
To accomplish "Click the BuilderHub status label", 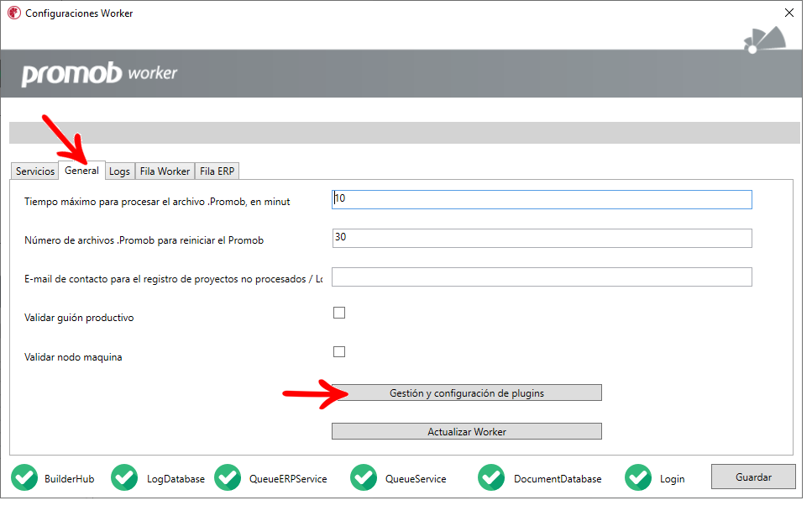I will [70, 479].
